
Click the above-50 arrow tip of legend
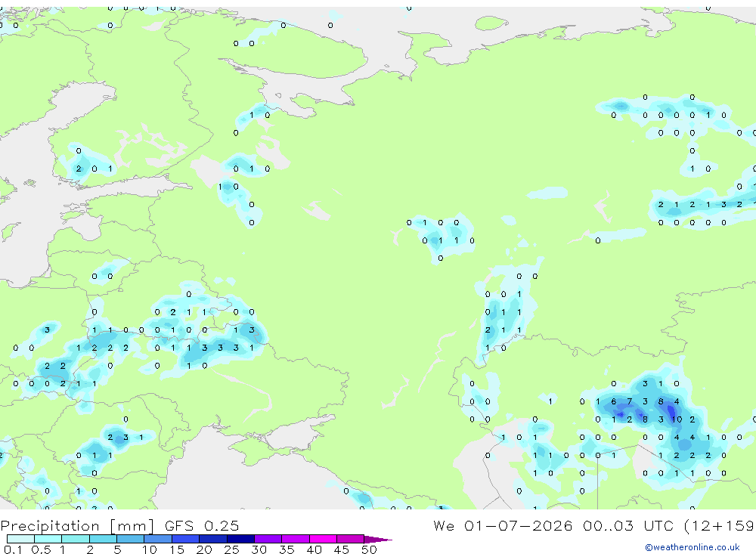coord(377,540)
